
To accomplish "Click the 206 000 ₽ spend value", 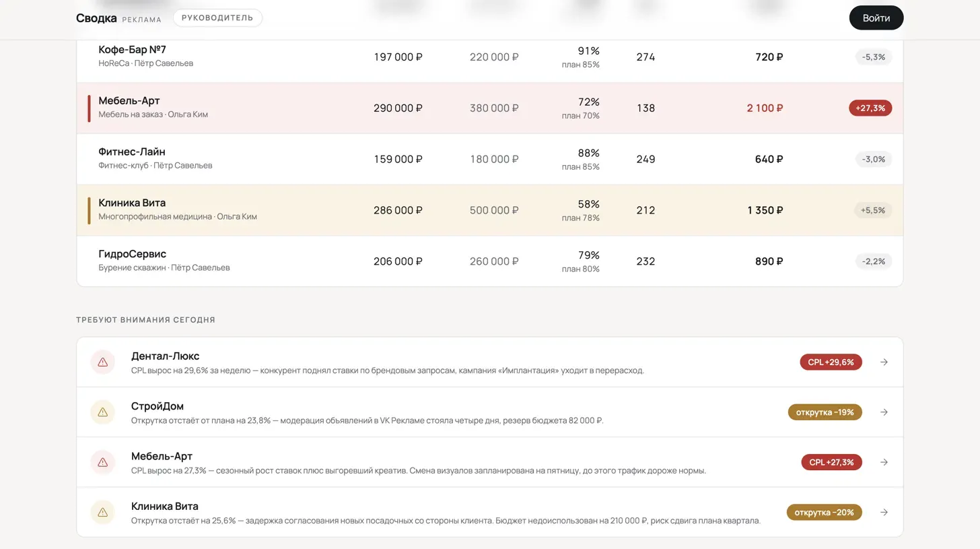I will [398, 261].
